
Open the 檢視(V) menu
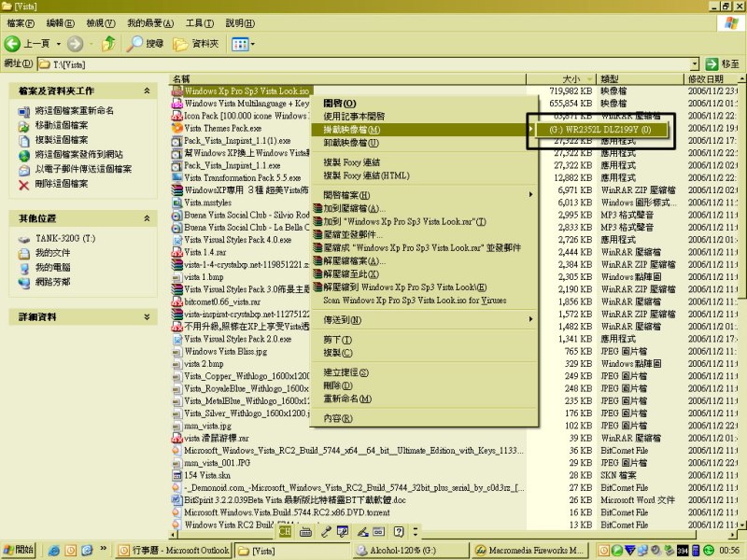101,22
